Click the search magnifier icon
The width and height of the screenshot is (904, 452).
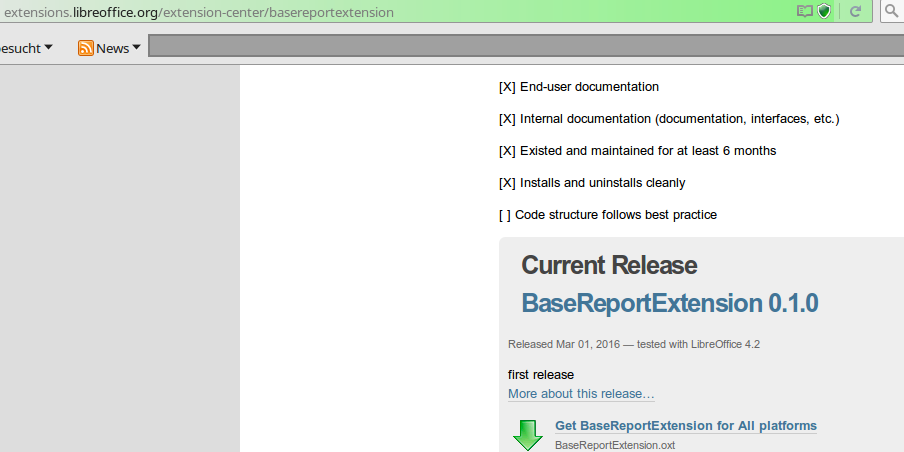[x=891, y=12]
